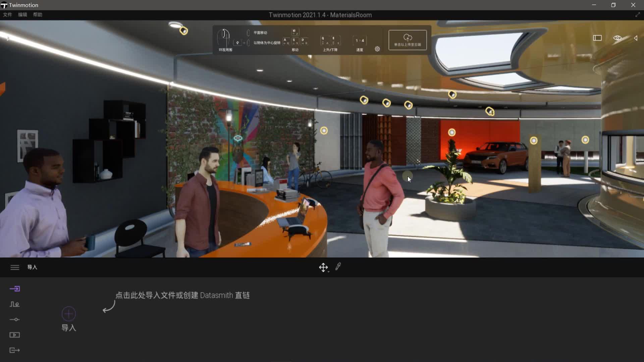
Task: Open the Settings sliders sidebar icon
Action: (15, 319)
